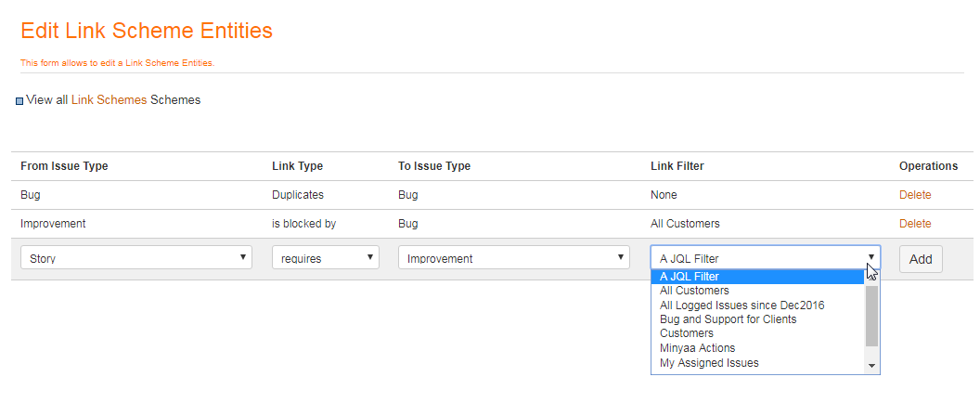980x416 pixels.
Task: Open the From Issue Type dropdown showing Story
Action: [x=136, y=258]
